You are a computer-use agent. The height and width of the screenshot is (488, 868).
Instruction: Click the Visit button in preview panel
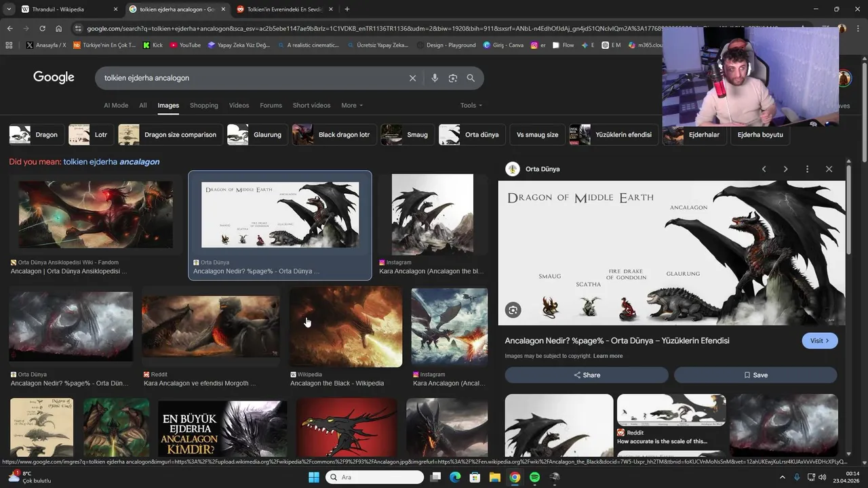coord(820,340)
